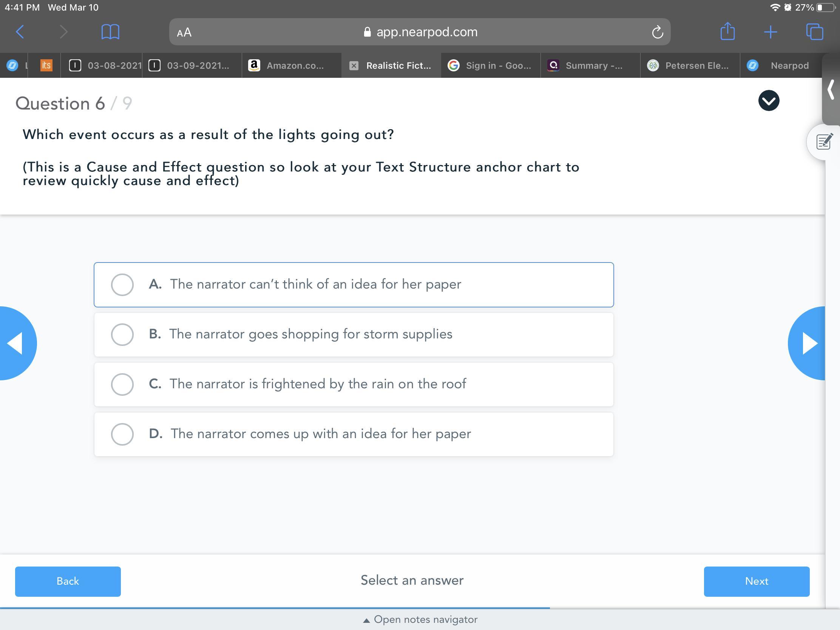Go to previous slide with left arrow
This screenshot has width=840, height=630.
pos(15,343)
